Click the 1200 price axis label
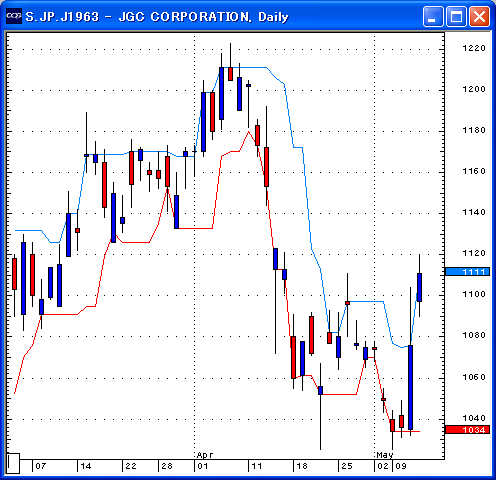 tap(474, 89)
